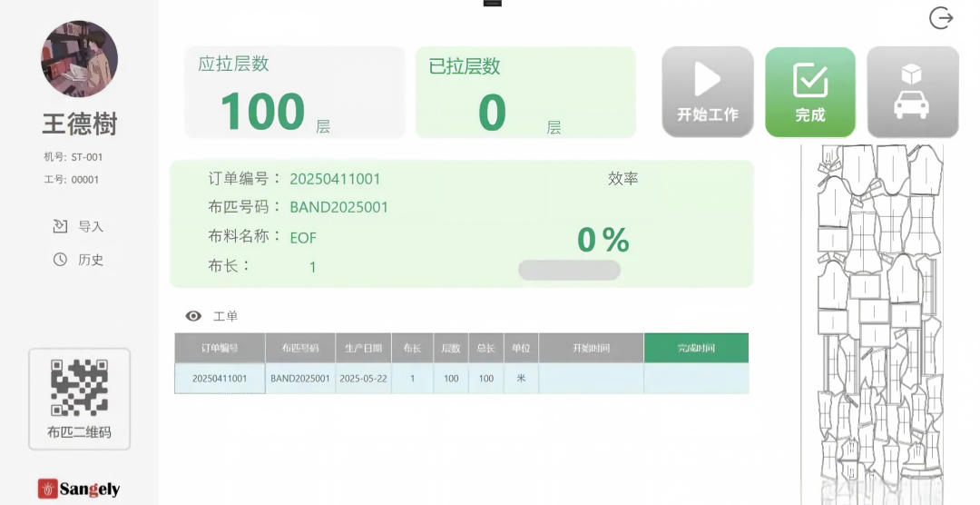Click the 已拉层数 0 card
The width and height of the screenshot is (980, 505).
coord(525,92)
